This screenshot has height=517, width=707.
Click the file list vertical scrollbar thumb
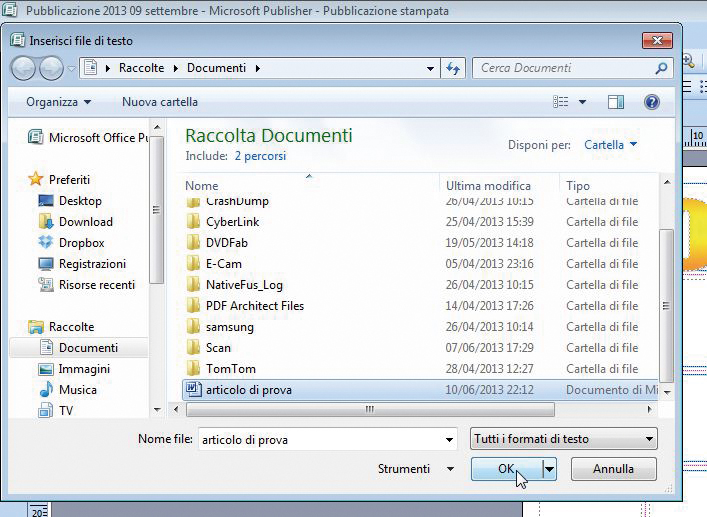[x=666, y=306]
